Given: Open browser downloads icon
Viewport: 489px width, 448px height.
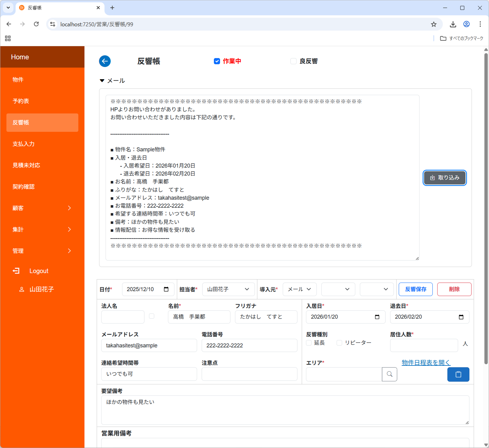Looking at the screenshot, I should pyautogui.click(x=453, y=24).
